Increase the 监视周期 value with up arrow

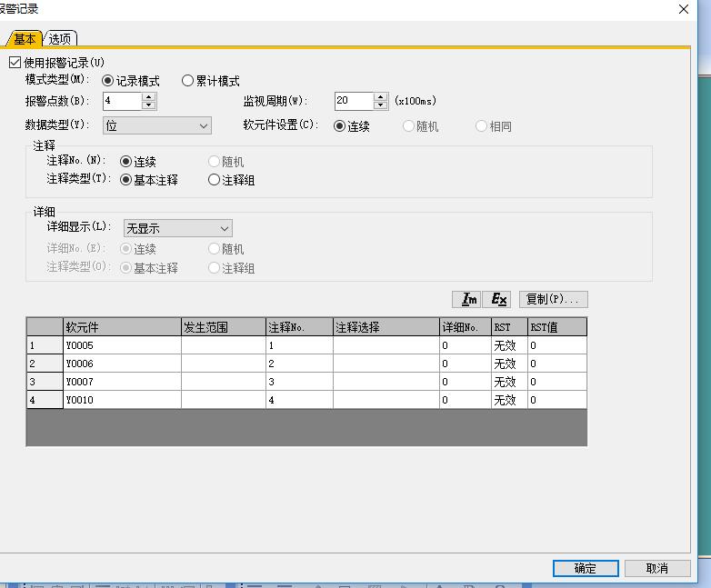pyautogui.click(x=381, y=96)
